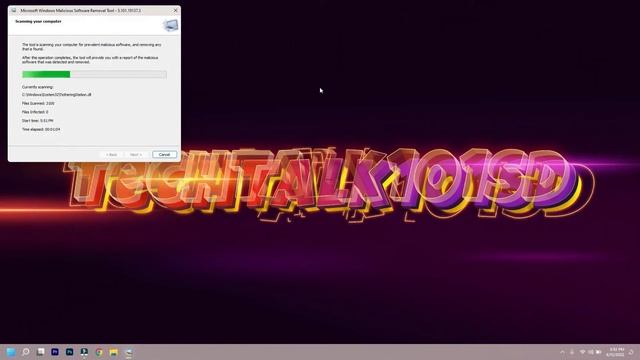640x360 pixels.
Task: Open the notification center icon
Action: tap(631, 352)
